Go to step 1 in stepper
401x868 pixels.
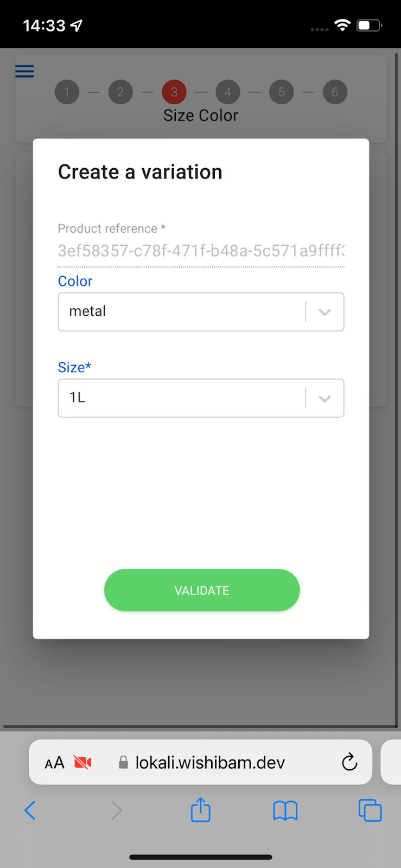coord(67,92)
